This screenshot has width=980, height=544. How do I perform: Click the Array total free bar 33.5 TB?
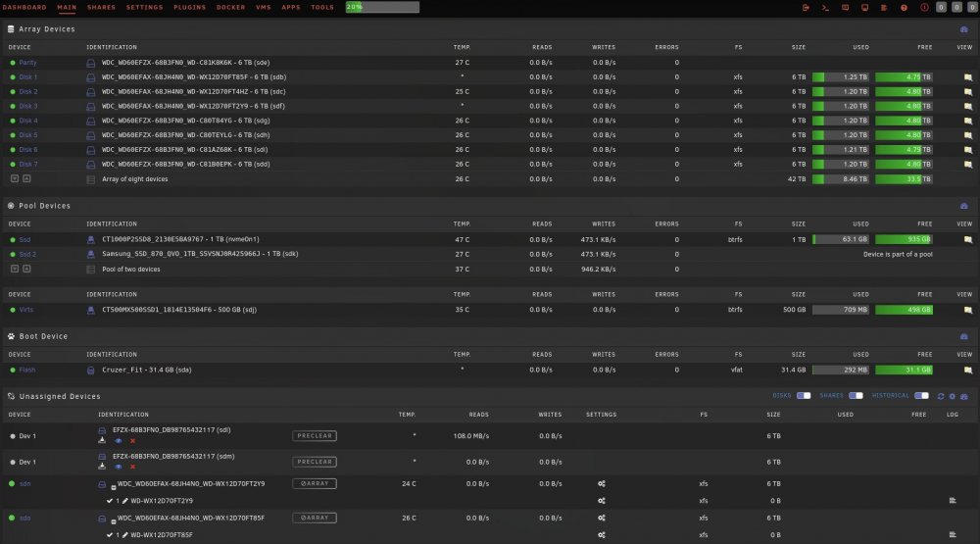904,178
